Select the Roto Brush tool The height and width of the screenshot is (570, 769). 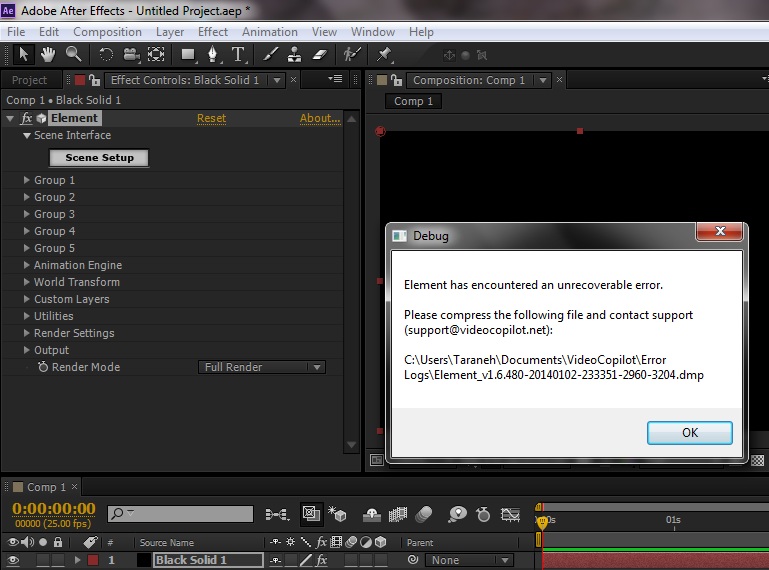(x=352, y=54)
